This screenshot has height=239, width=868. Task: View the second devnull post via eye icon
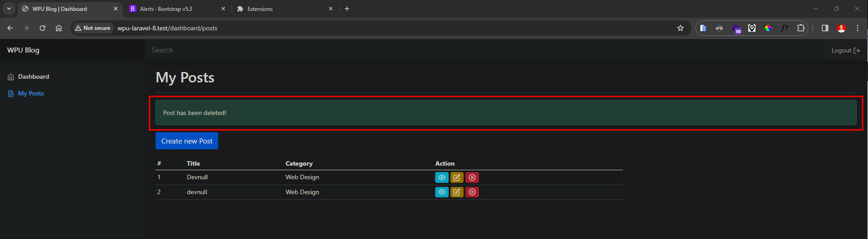(x=441, y=192)
